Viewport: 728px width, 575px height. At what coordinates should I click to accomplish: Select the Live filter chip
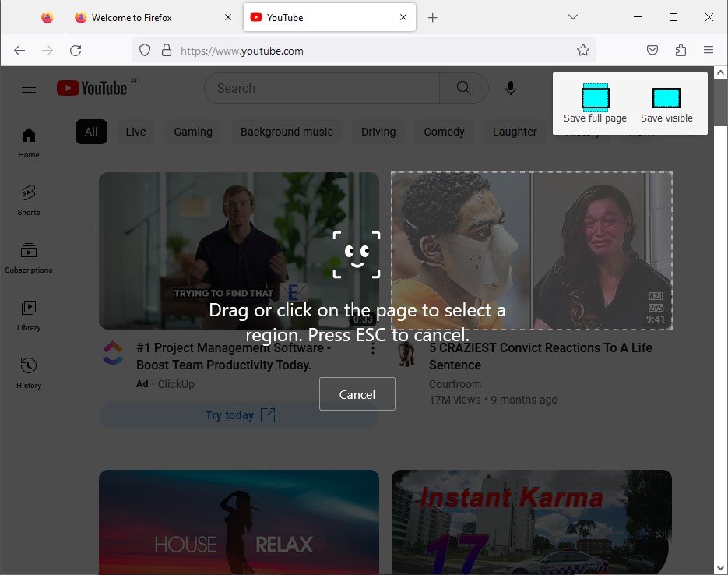coord(135,132)
